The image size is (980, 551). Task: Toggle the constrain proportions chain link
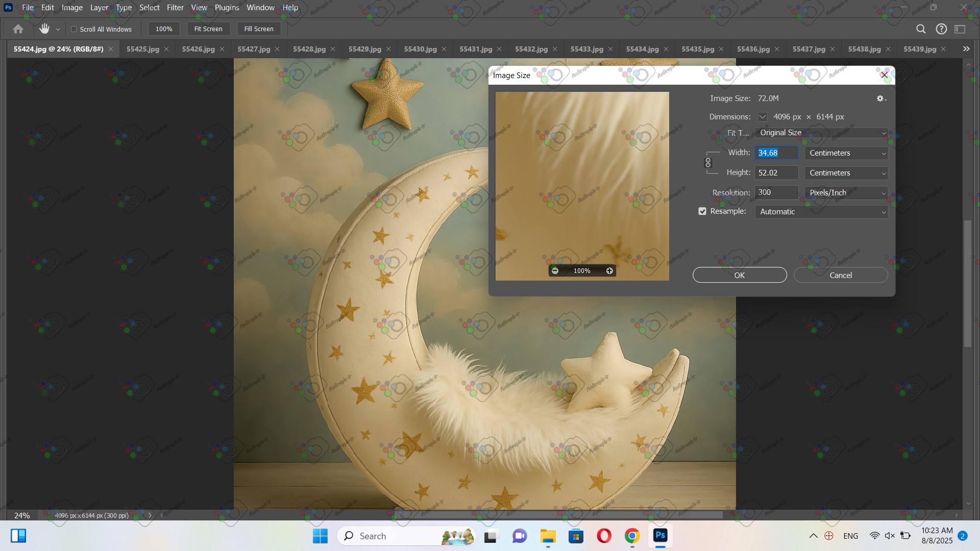click(708, 163)
